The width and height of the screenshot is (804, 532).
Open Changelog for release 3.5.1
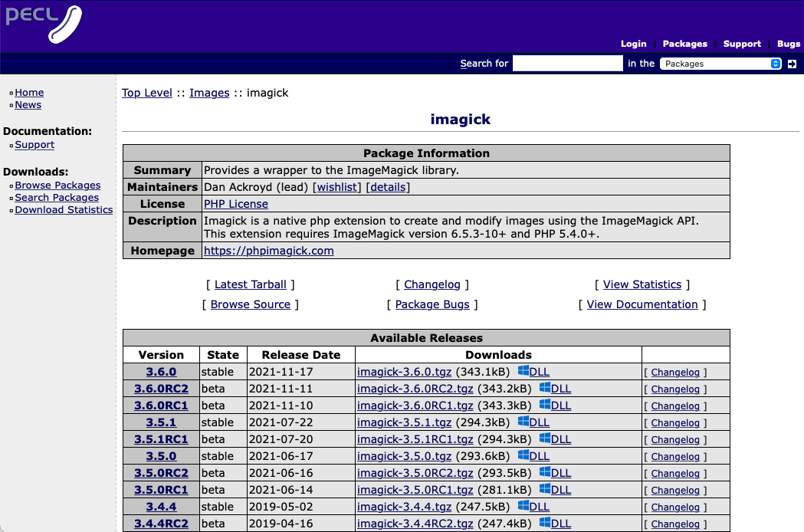(x=675, y=423)
